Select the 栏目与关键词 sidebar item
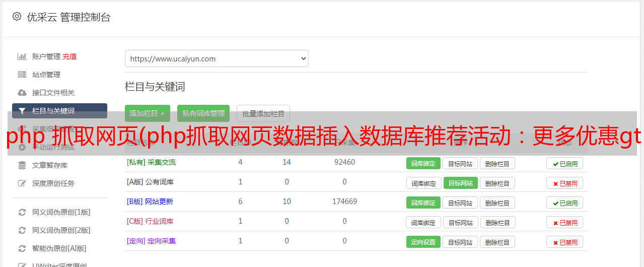 [59, 111]
